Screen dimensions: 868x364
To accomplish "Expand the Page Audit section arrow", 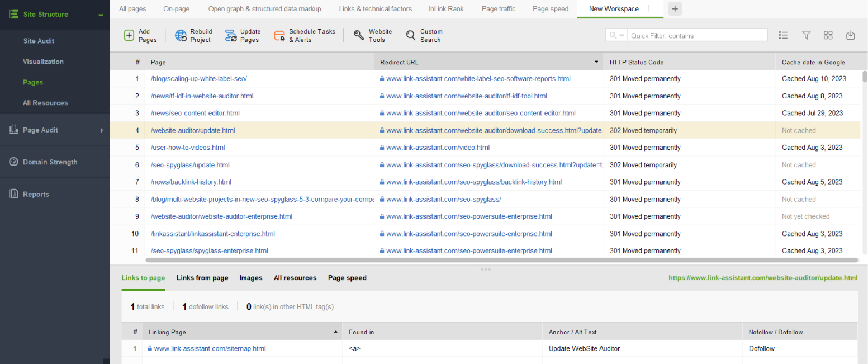I will [x=101, y=130].
